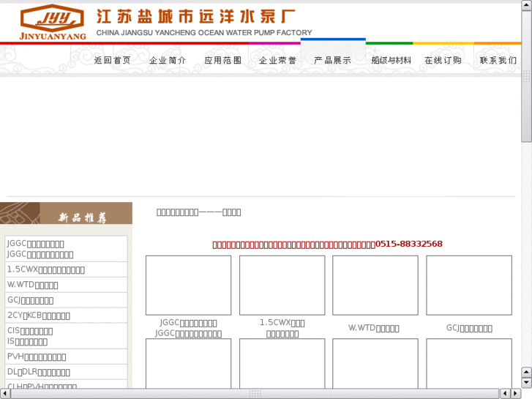Select the 产品展示 tab

332,61
